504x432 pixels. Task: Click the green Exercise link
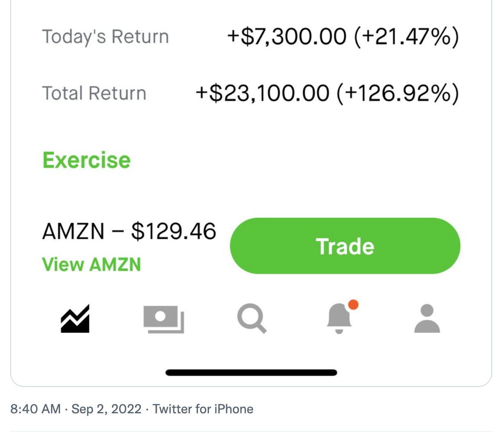point(86,160)
